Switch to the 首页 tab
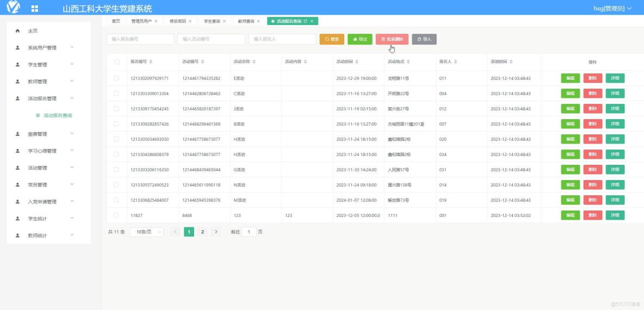This screenshot has height=310, width=644. 116,21
